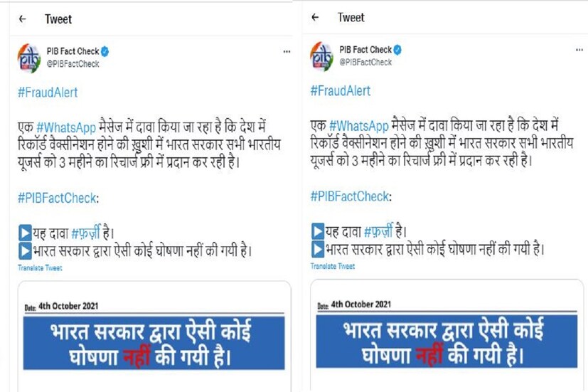Open #WhatsApp hashtag in left tweet
The image size is (588, 392).
[x=66, y=127]
